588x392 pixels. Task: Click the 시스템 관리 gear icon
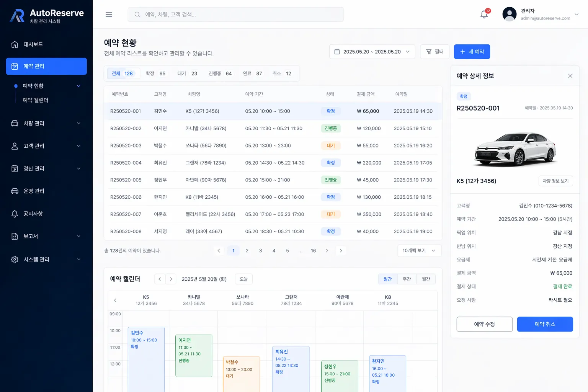15,259
